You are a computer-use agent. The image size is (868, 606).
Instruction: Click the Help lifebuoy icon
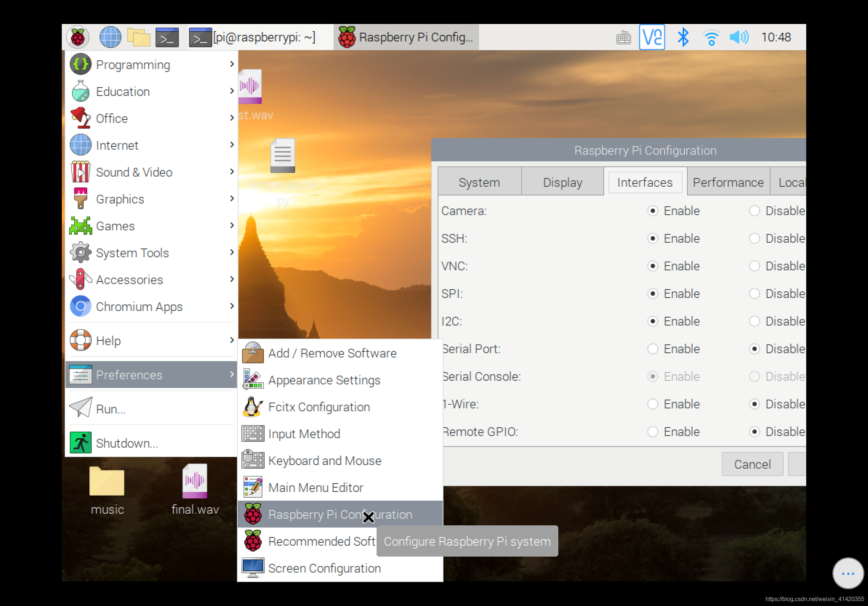click(x=81, y=340)
